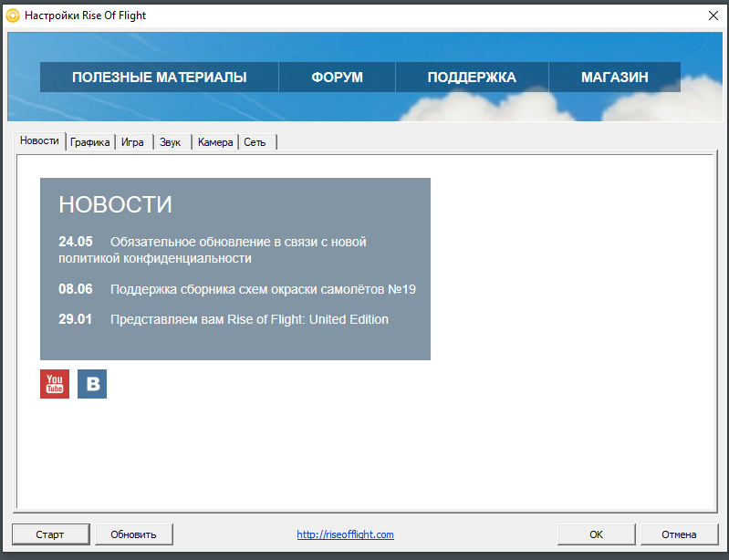
Task: Switch to the Графика tab
Action: 90,142
